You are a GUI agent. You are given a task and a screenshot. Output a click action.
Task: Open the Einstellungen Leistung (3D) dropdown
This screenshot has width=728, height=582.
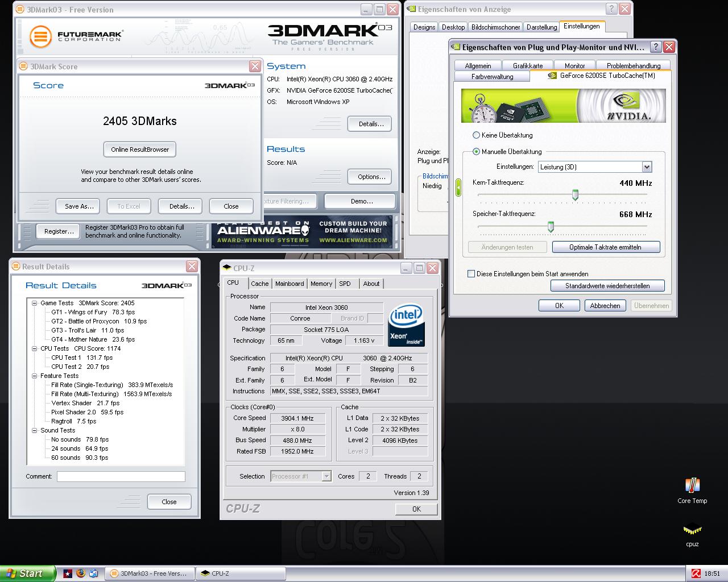(x=647, y=167)
